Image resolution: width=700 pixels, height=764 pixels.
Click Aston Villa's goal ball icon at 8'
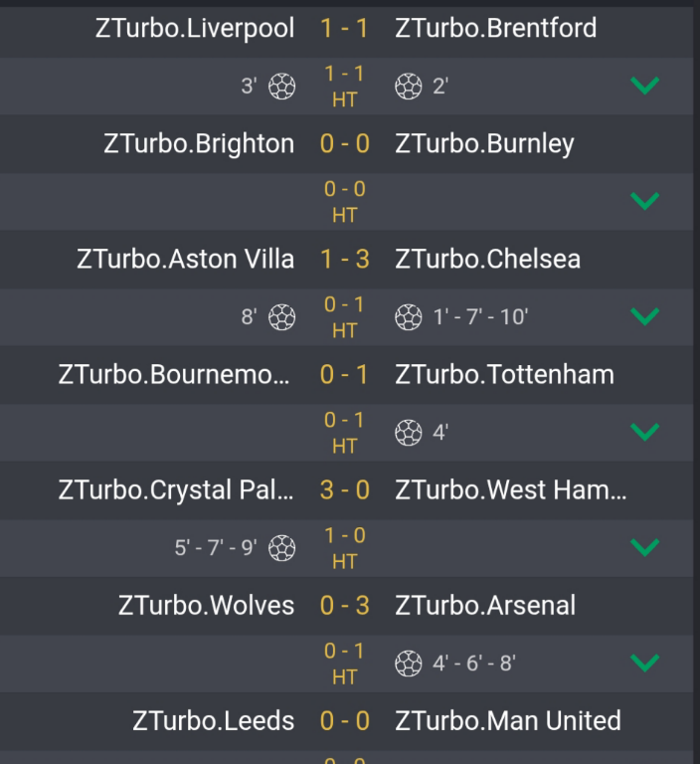[x=282, y=317]
